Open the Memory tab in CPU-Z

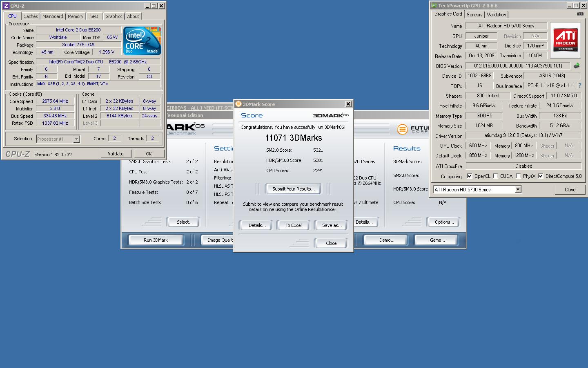tap(76, 16)
